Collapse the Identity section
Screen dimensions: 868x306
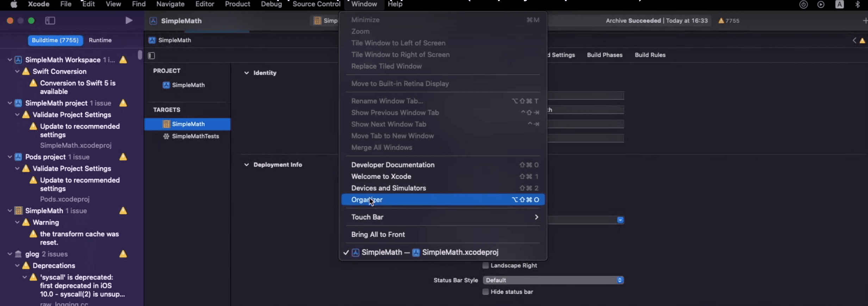pos(247,73)
